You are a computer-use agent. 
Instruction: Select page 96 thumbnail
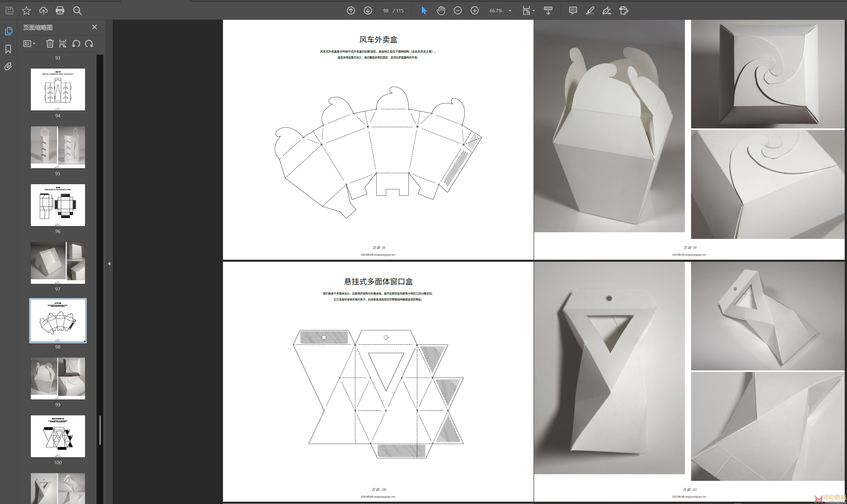pos(58,205)
